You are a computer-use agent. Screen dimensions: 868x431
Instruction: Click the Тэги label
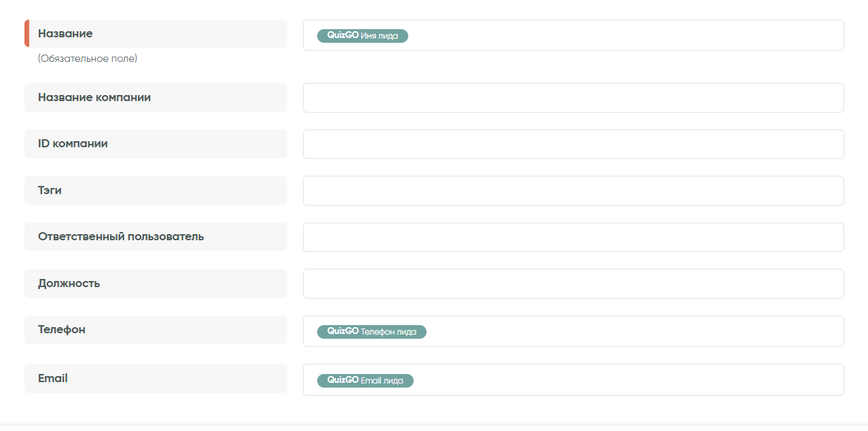50,191
